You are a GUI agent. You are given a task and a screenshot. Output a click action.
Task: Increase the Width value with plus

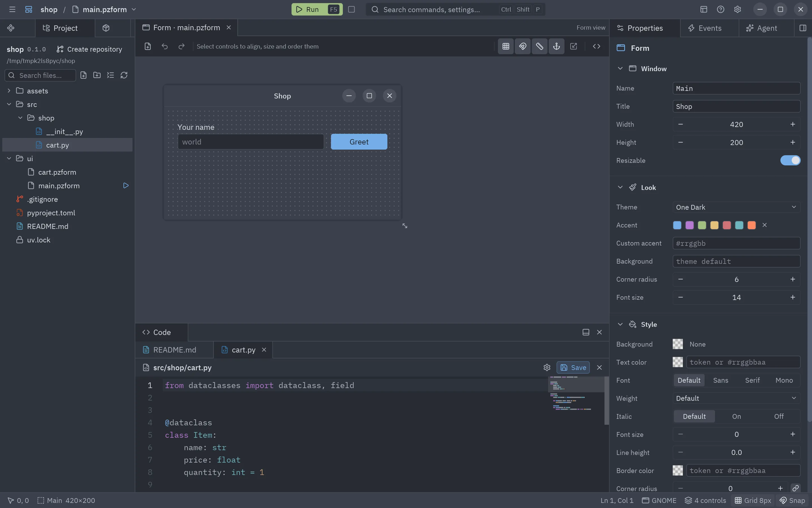coord(793,124)
